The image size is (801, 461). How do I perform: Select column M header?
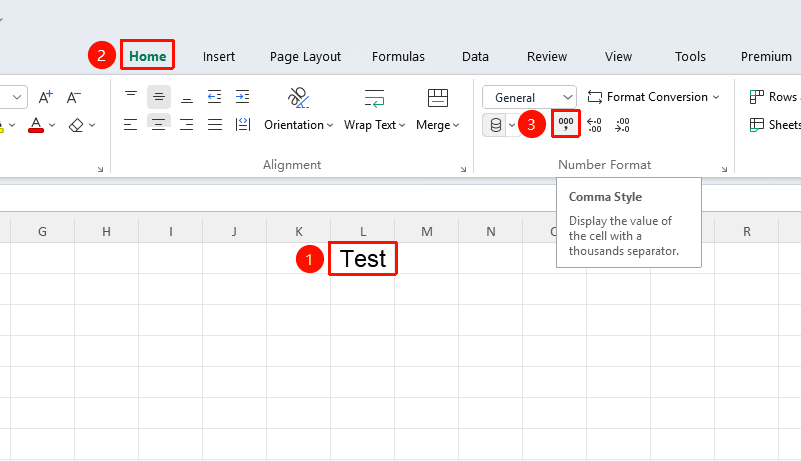[427, 232]
